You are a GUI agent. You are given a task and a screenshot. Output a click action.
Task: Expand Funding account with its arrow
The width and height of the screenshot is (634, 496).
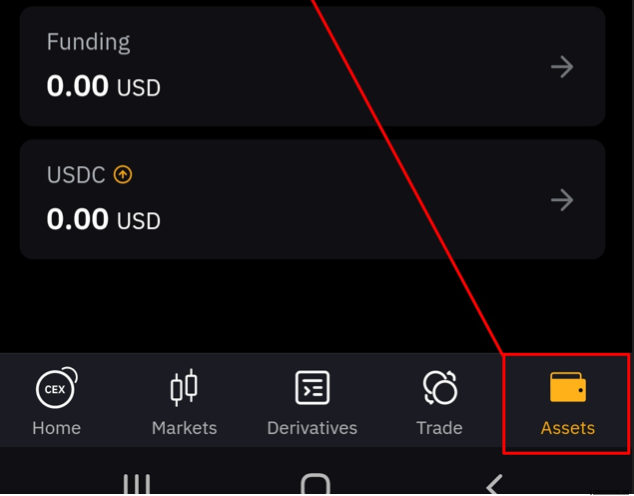coord(562,67)
